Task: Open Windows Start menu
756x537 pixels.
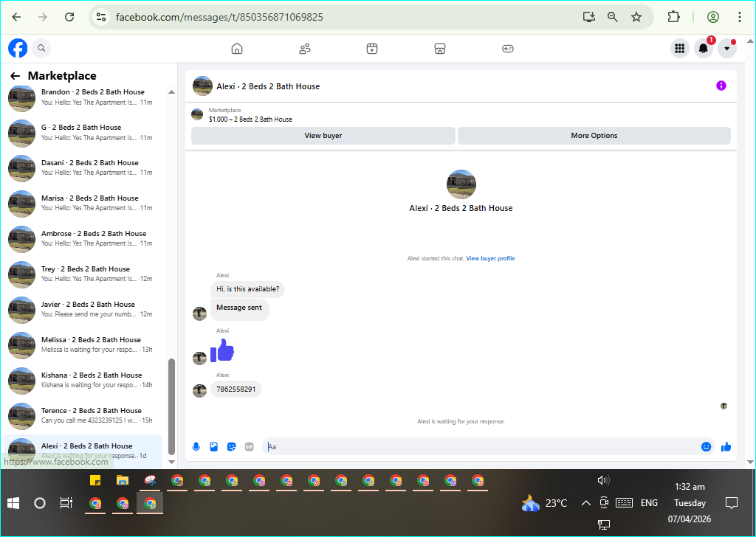Action: coord(13,503)
